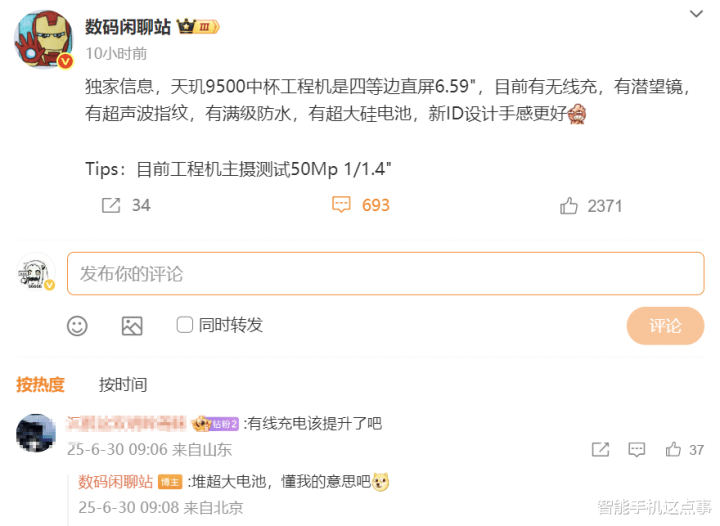Open comments via the 693 comment icon
The height and width of the screenshot is (526, 720).
341,205
